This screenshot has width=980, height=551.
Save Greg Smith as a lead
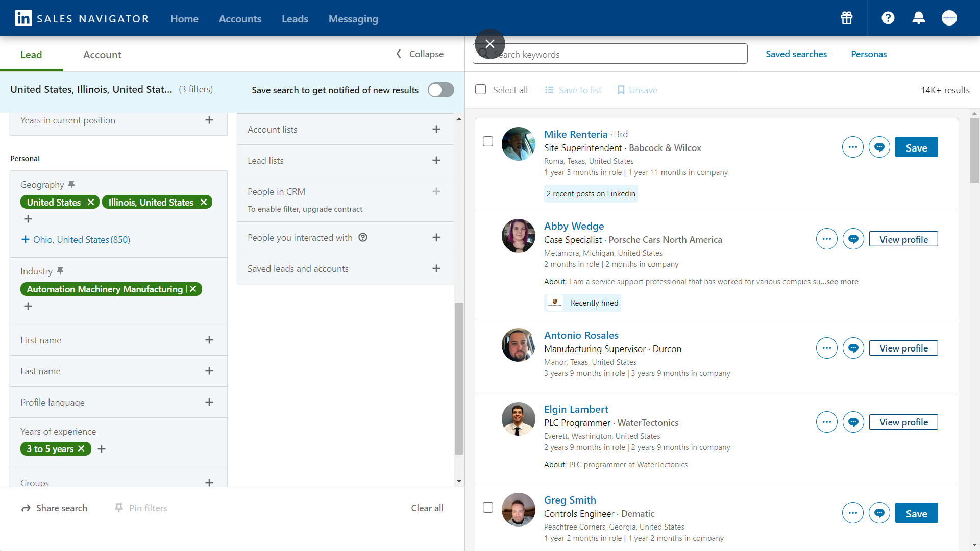click(916, 513)
